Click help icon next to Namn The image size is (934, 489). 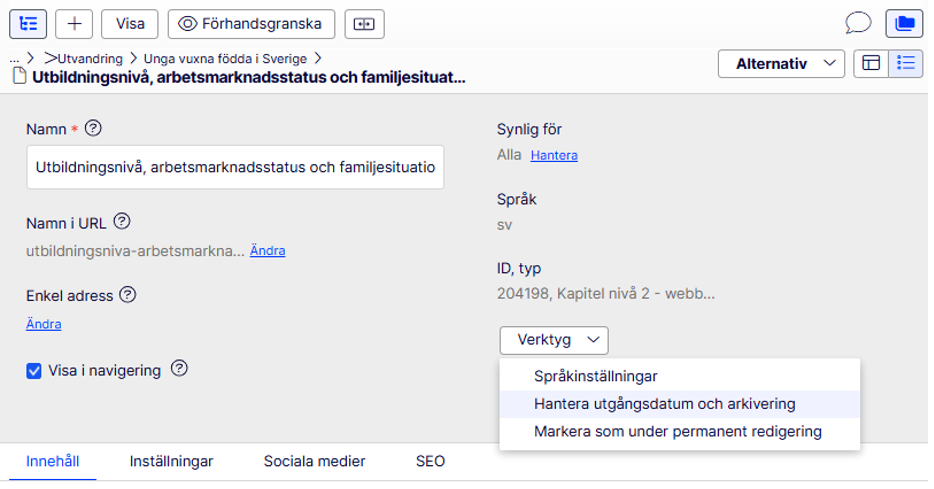(95, 128)
